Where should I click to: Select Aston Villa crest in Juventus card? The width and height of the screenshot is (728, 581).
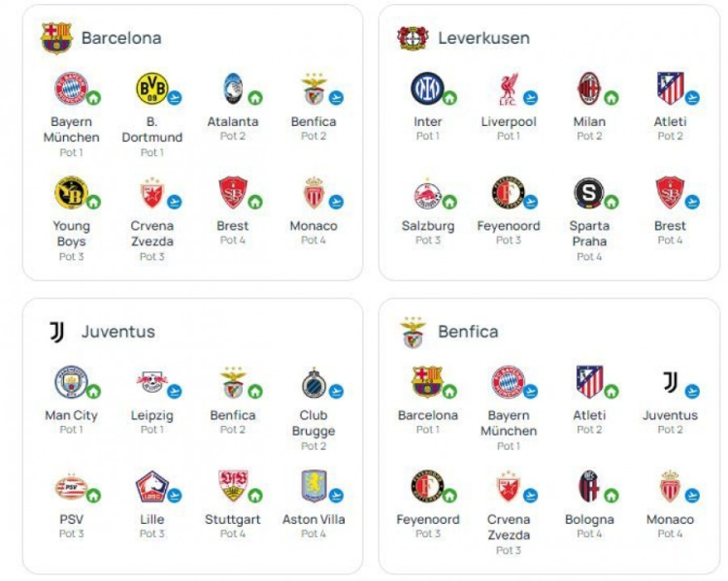pyautogui.click(x=314, y=485)
